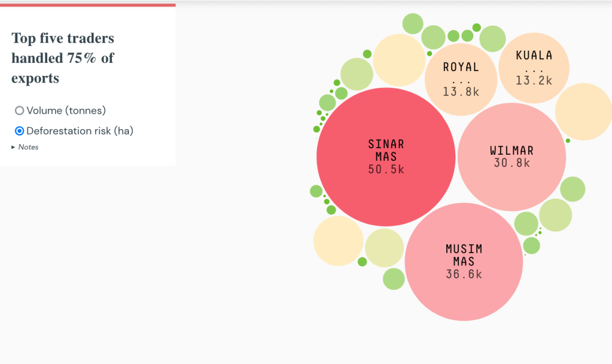Click the headline "Top five traders handled 75% of exports"
The height and width of the screenshot is (364, 612).
pos(62,58)
